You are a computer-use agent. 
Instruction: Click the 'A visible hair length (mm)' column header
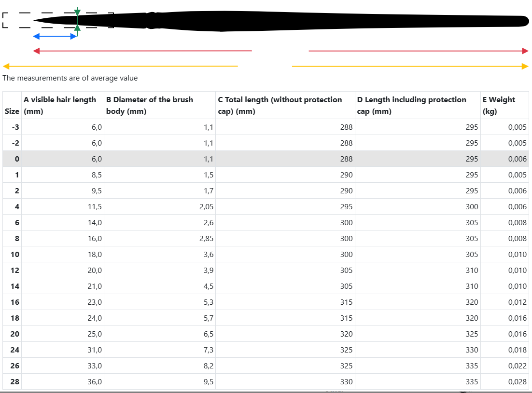(62, 106)
